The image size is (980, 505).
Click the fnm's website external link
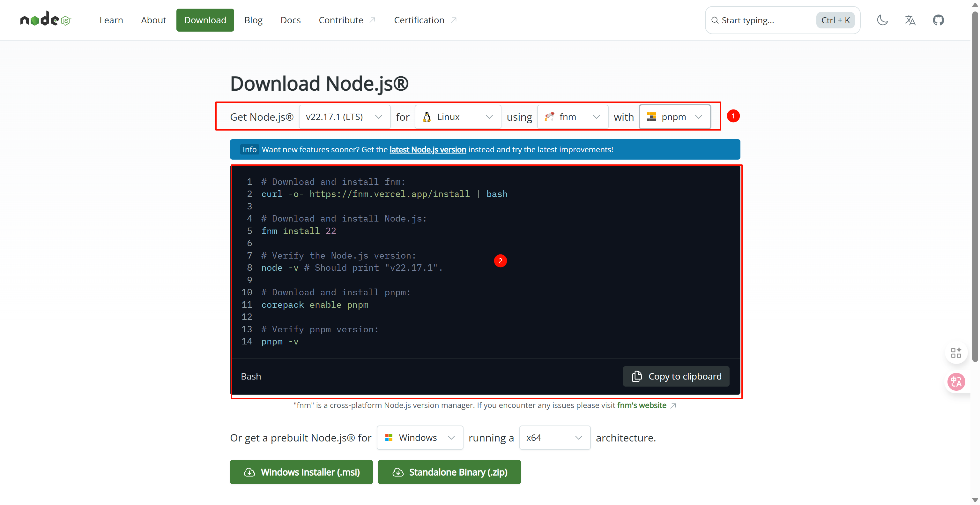tap(642, 405)
